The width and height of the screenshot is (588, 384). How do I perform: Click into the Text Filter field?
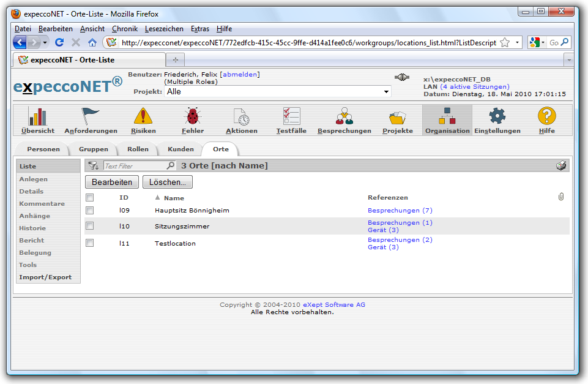point(135,166)
